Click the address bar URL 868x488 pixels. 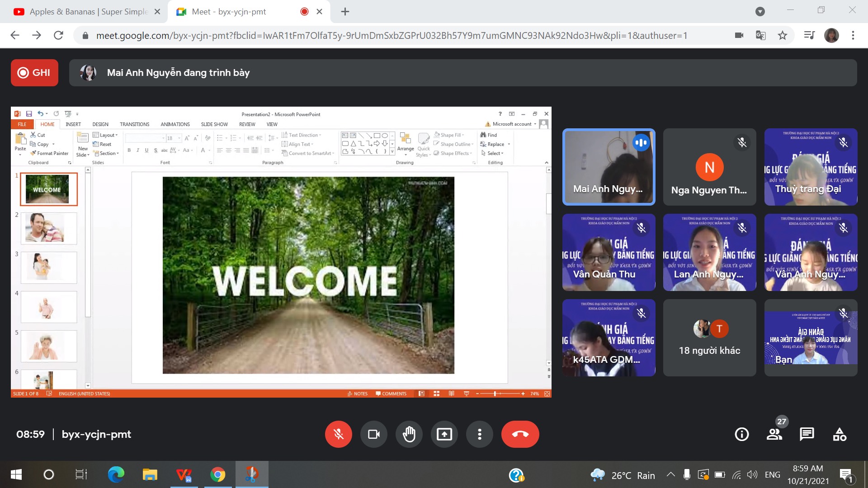point(392,35)
